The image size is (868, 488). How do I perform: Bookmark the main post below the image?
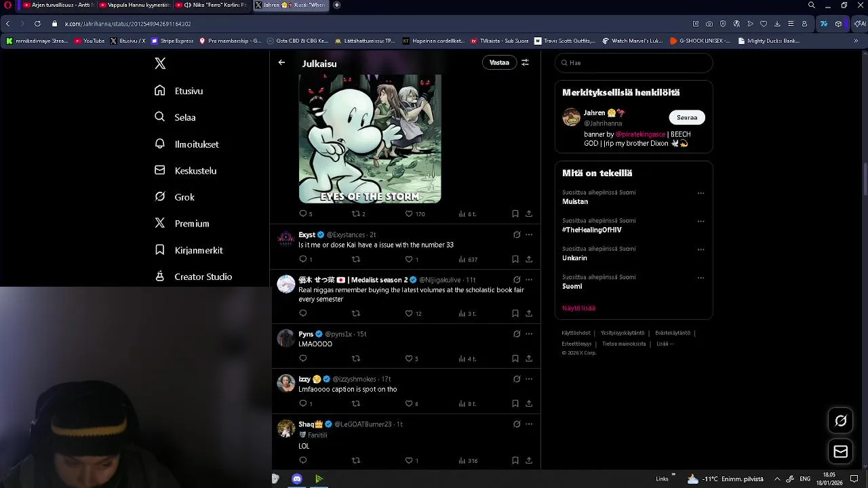(x=515, y=213)
